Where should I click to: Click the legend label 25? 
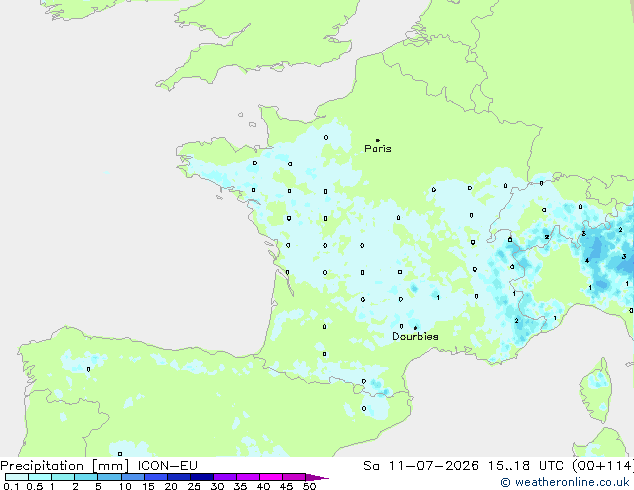coord(194,486)
